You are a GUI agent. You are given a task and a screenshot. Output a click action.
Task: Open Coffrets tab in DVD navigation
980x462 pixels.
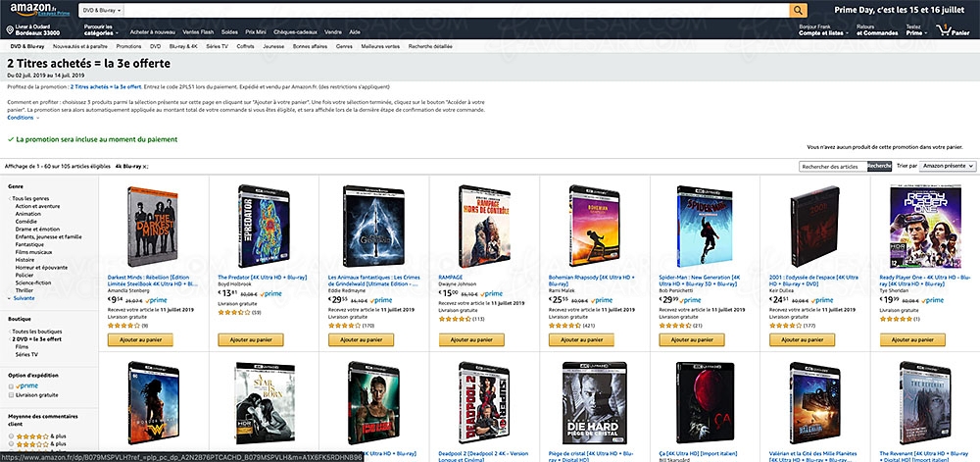pos(245,46)
